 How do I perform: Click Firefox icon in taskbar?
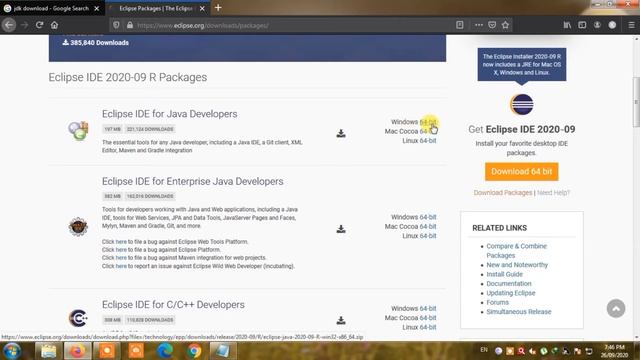pos(77,351)
